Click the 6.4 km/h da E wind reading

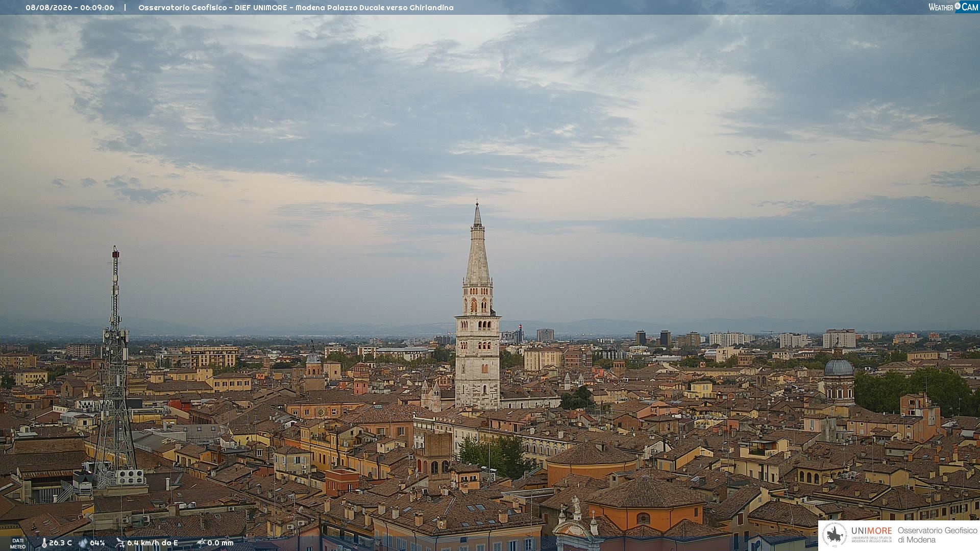point(153,543)
